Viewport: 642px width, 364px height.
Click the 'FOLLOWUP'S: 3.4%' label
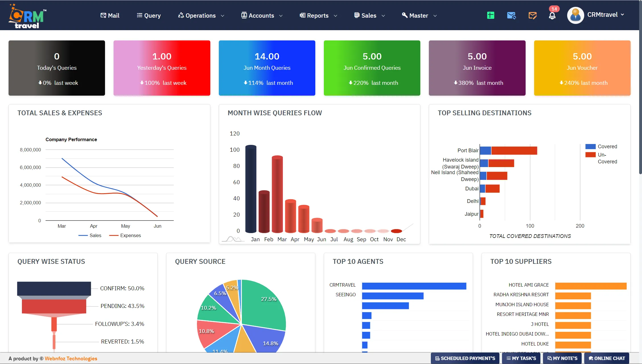point(120,324)
